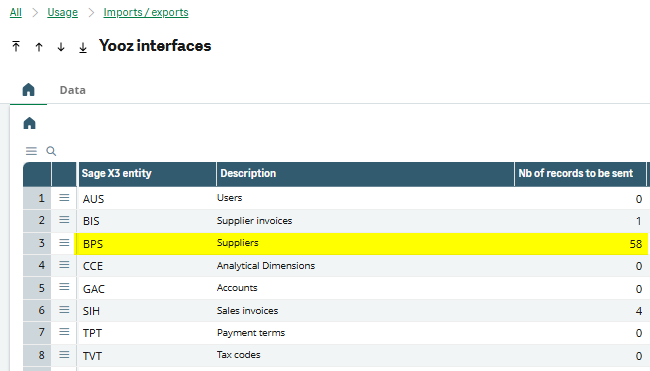Open row actions menu for TVT
This screenshot has height=371, width=650.
click(64, 354)
